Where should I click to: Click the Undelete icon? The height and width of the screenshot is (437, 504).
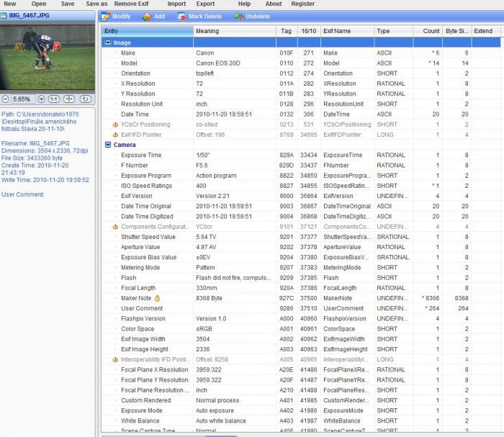tap(238, 17)
